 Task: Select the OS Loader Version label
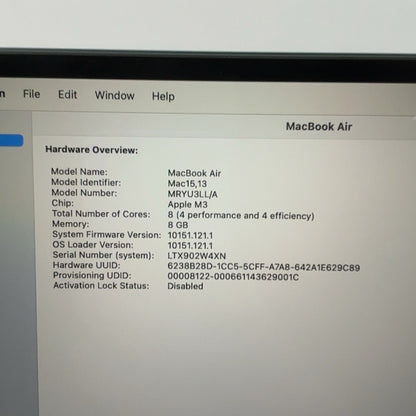[x=93, y=245]
